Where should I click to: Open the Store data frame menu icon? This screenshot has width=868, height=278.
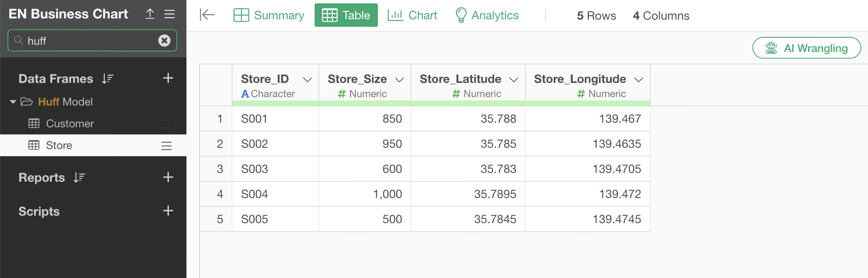point(166,146)
